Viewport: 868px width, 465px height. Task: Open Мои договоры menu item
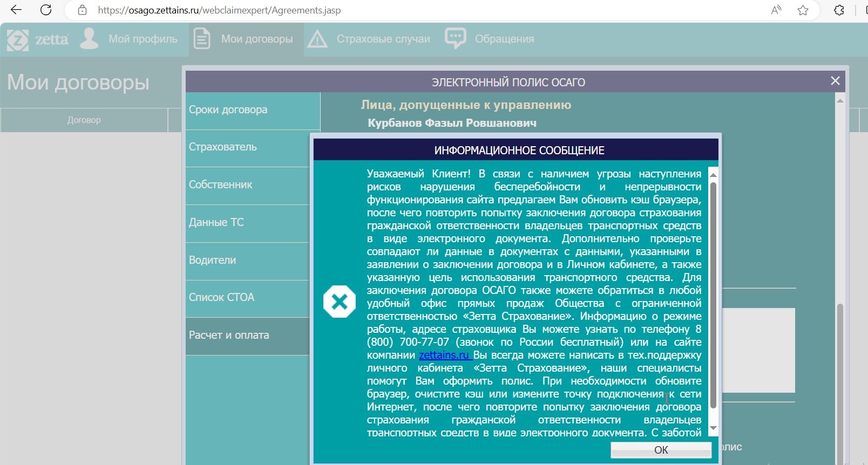click(x=257, y=39)
